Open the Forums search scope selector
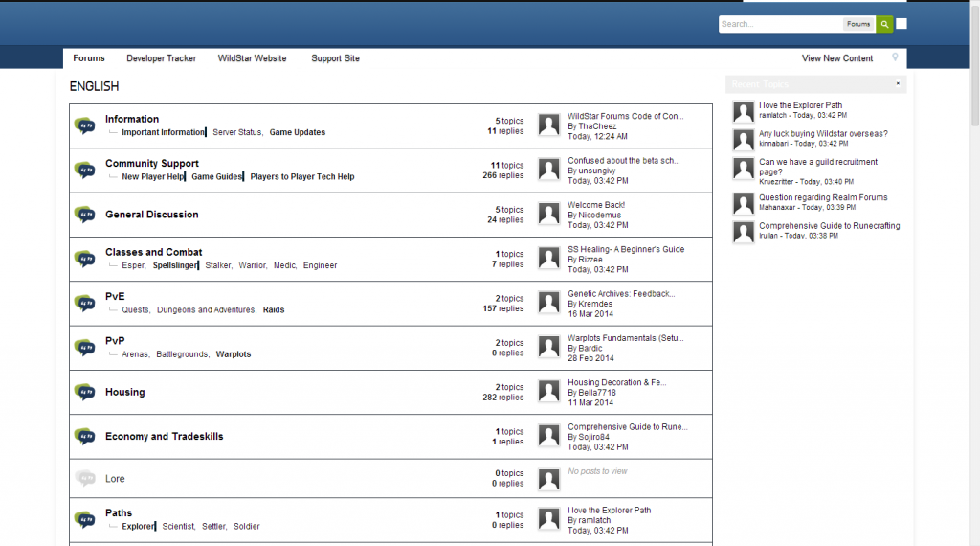The image size is (980, 546). tap(858, 24)
